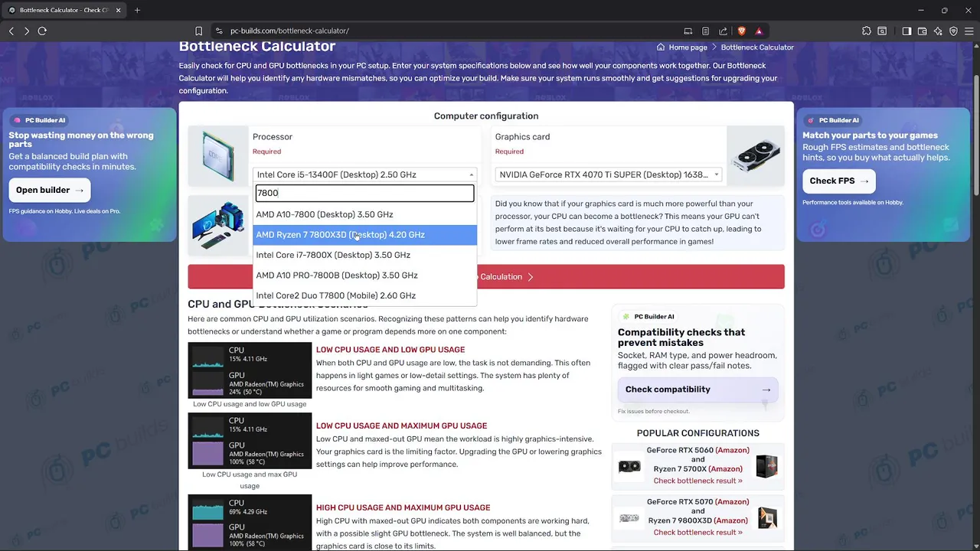Screen dimensions: 980x551
Task: Bookmark this page with the bookmark icon
Action: [x=199, y=31]
